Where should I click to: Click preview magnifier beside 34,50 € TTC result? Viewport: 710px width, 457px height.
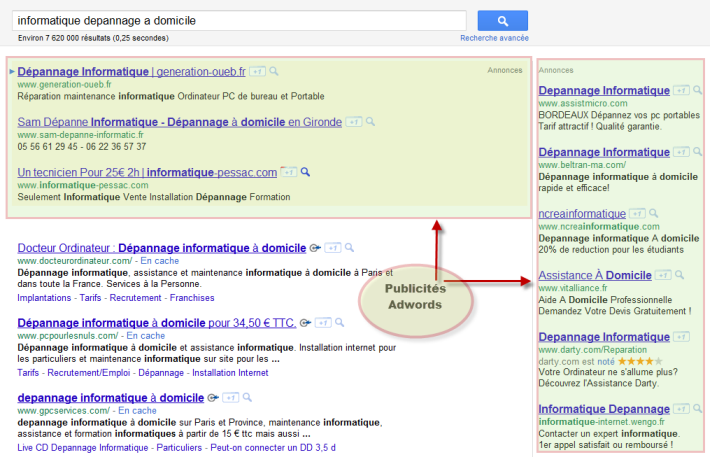point(340,322)
